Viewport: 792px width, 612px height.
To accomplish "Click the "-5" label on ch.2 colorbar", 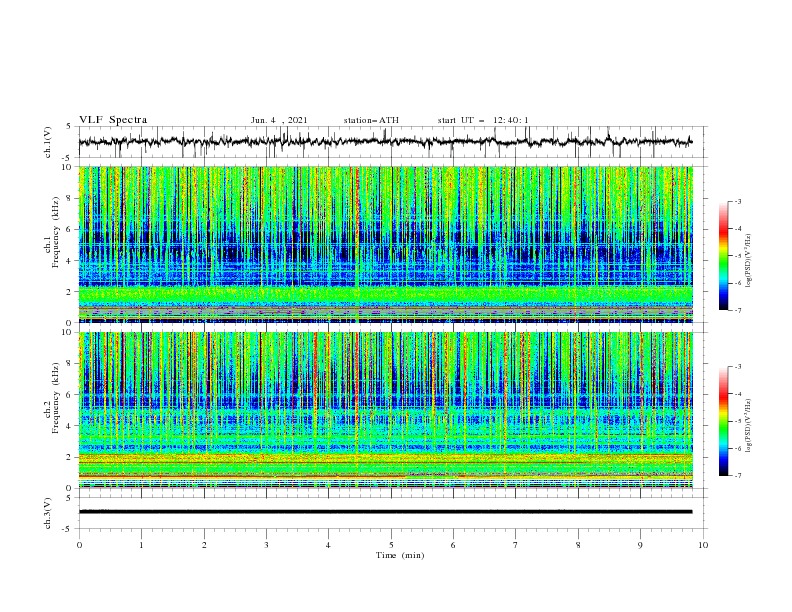I will [738, 421].
